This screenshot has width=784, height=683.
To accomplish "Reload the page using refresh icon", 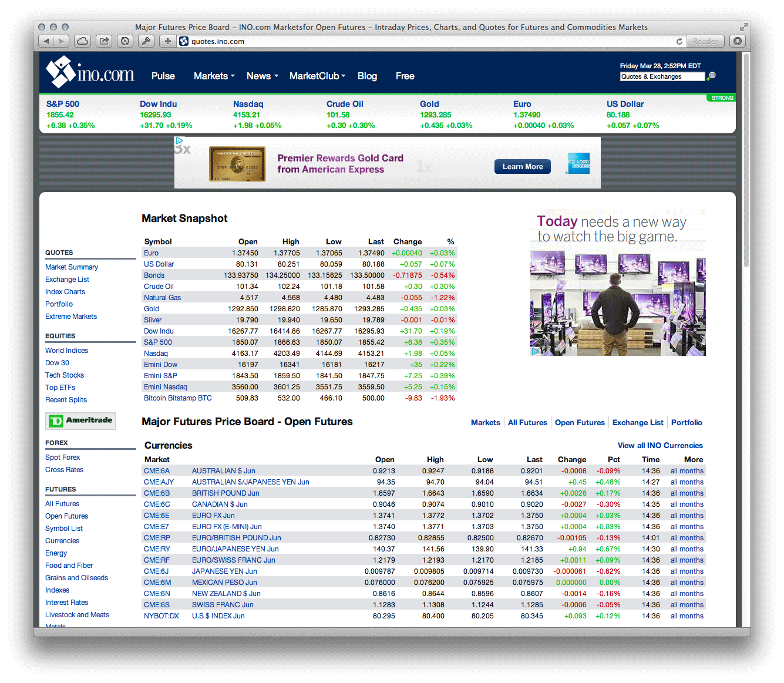I will point(679,41).
